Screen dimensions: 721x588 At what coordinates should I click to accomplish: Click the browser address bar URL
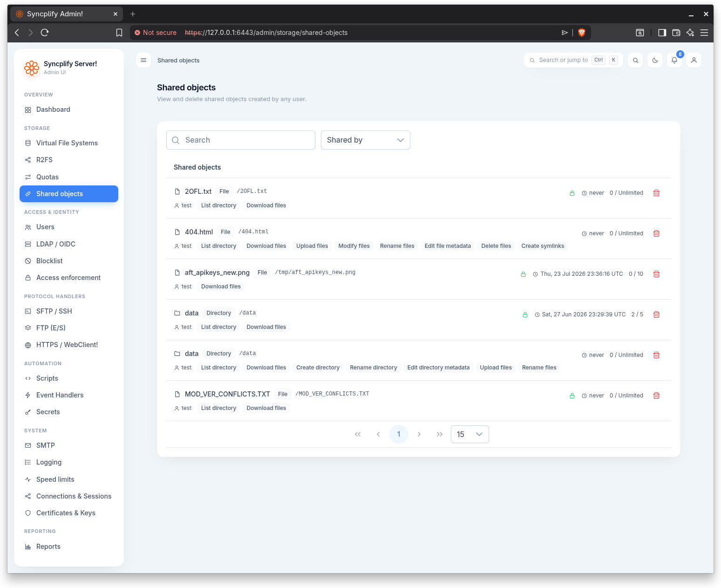[x=266, y=33]
